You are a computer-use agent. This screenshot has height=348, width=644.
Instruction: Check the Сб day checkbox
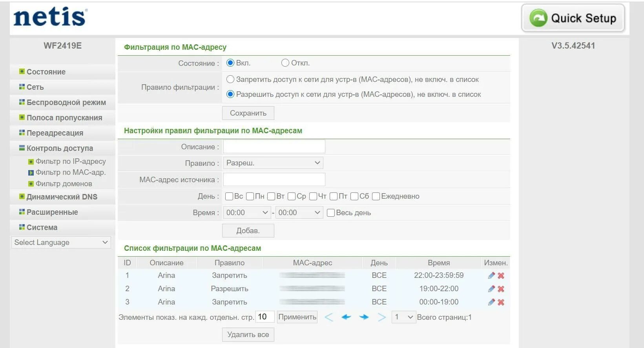pos(354,196)
